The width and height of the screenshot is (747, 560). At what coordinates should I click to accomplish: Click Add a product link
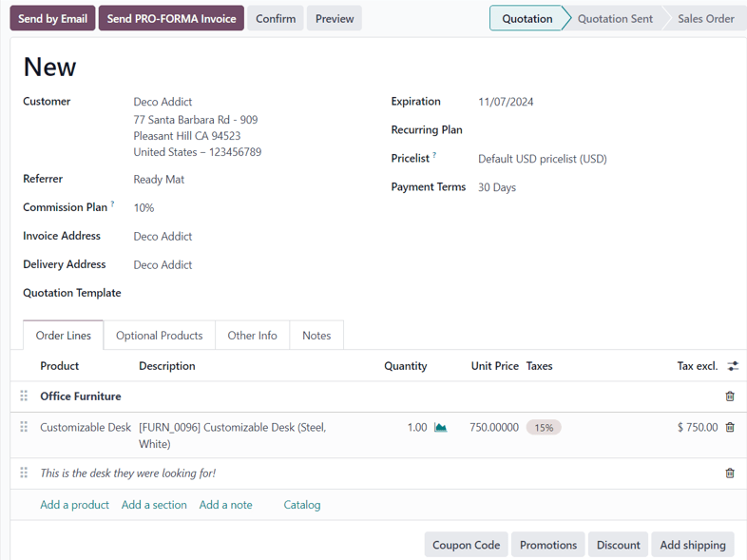[x=74, y=505]
